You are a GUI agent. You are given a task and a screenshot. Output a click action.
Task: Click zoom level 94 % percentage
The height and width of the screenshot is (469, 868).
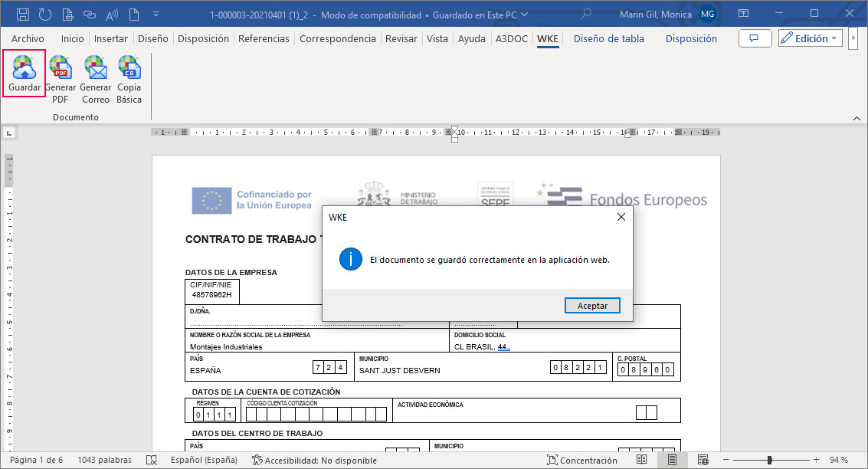(x=839, y=460)
